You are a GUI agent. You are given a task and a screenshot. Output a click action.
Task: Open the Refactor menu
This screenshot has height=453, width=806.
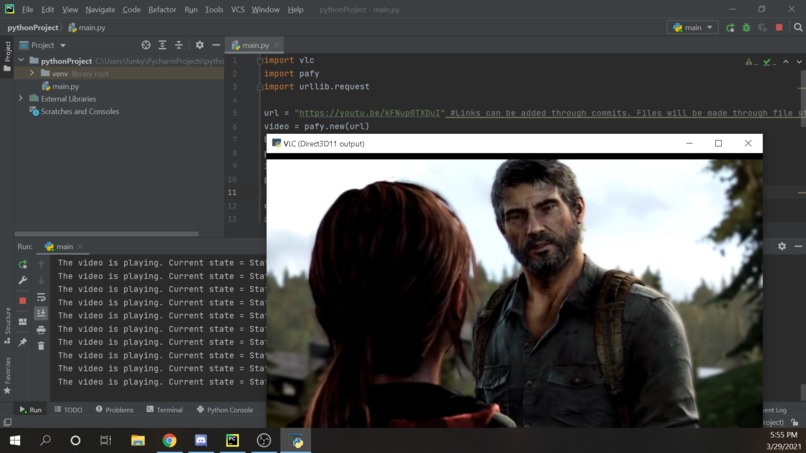point(162,10)
